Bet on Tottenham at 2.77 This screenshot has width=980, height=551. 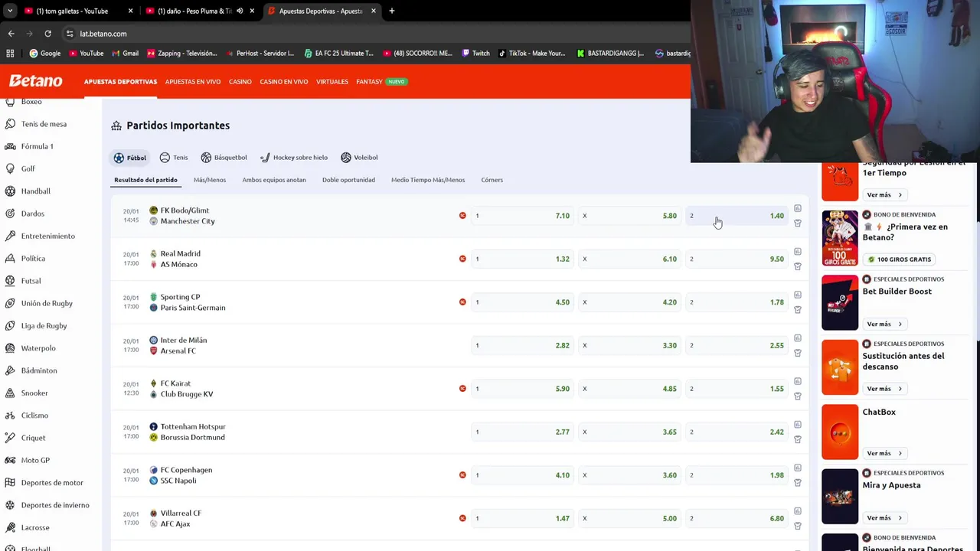coord(522,432)
